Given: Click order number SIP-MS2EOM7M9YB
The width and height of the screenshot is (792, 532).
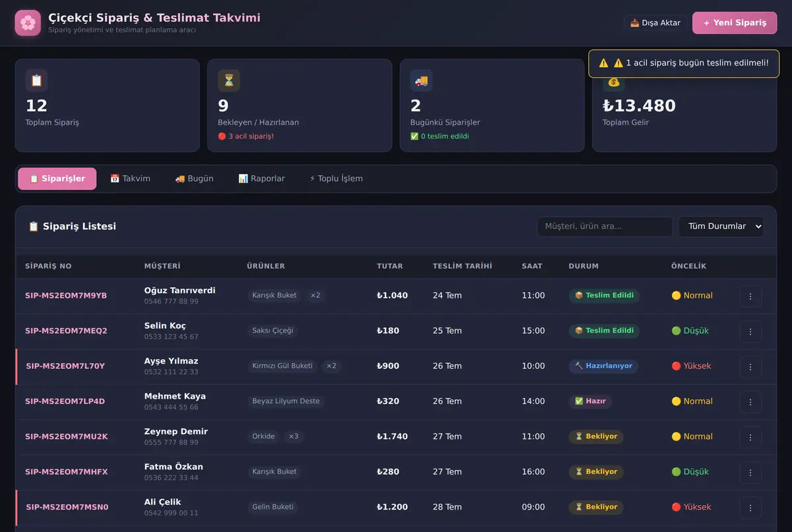Looking at the screenshot, I should pos(66,296).
